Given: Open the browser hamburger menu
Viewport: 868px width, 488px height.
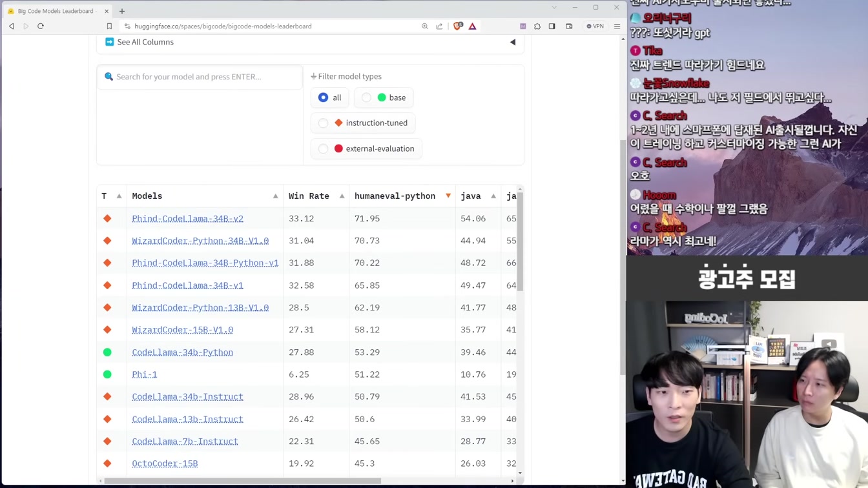Looking at the screenshot, I should [617, 26].
